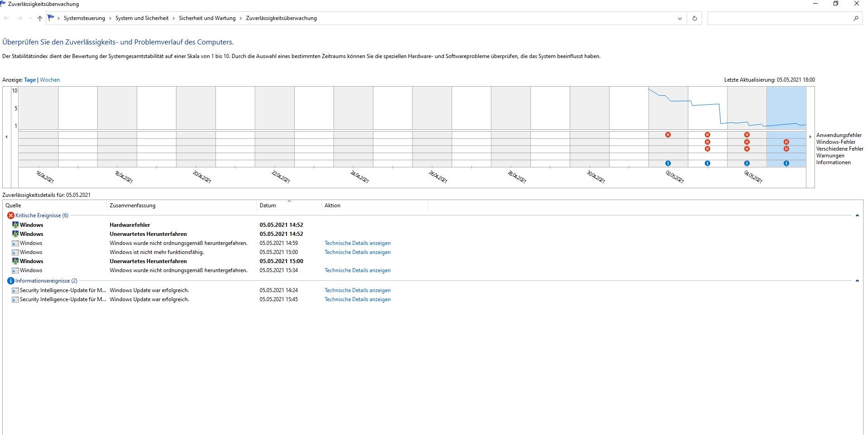The image size is (868, 435).
Task: Select Zuverlässigkeitsüberwachung breadcrumb
Action: (281, 18)
